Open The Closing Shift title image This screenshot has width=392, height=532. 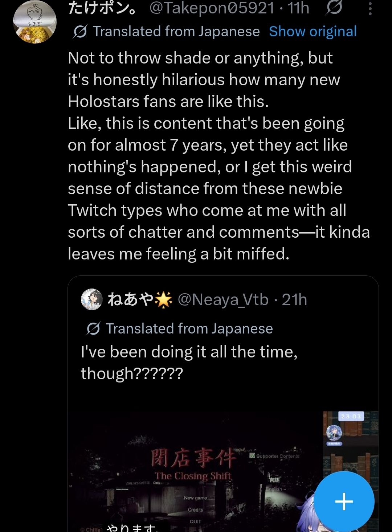pyautogui.click(x=193, y=465)
